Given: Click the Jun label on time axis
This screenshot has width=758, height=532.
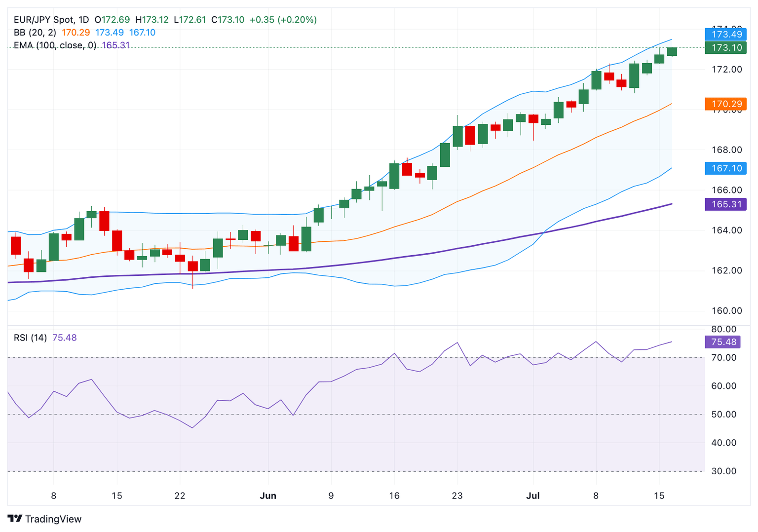Looking at the screenshot, I should 268,495.
